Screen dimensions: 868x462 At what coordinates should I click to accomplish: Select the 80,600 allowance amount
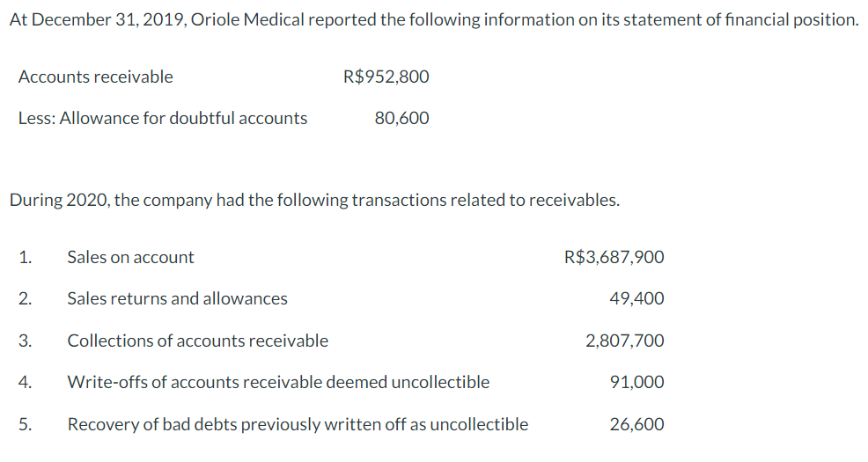[401, 118]
